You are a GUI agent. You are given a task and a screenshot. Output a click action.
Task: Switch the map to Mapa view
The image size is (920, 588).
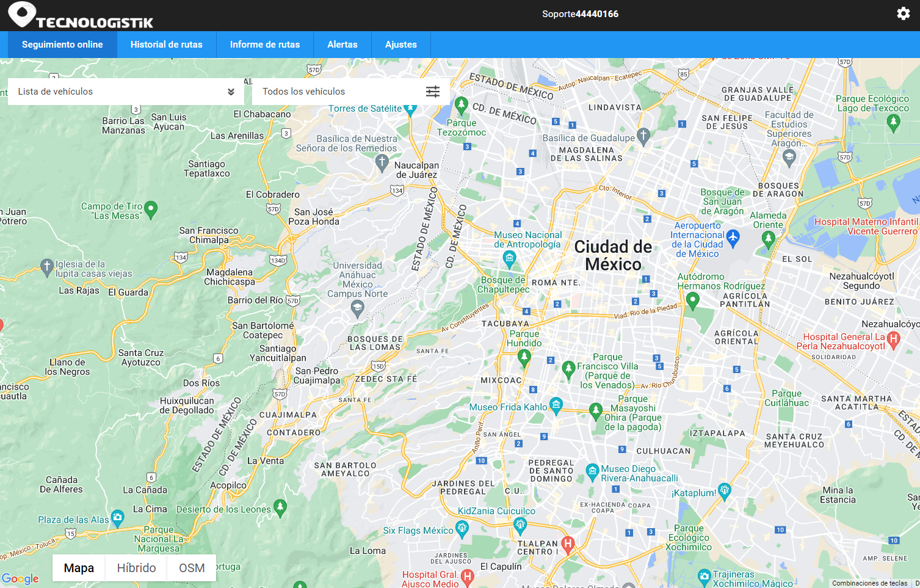[79, 568]
